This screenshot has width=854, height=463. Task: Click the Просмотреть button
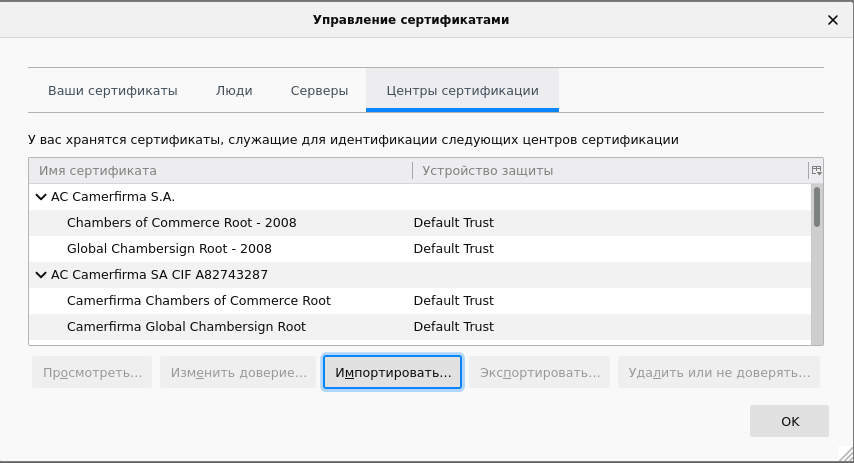[x=92, y=373]
